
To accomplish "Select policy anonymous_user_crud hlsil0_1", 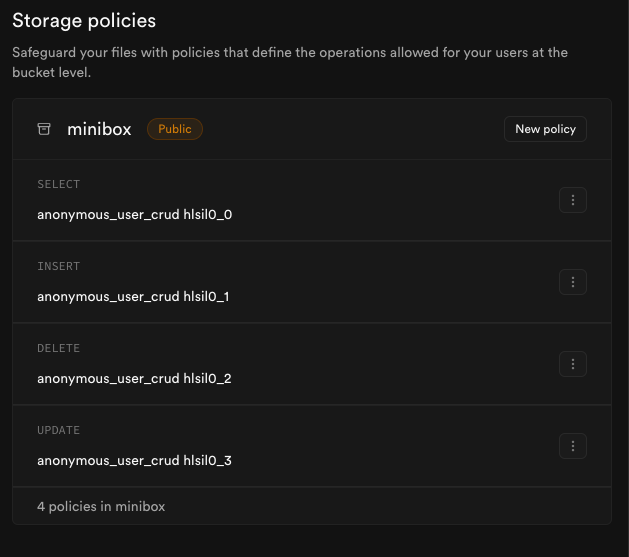I will pos(133,296).
